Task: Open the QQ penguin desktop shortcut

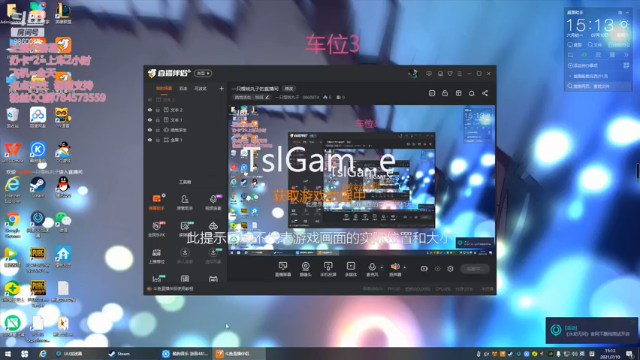Action: 63,188
